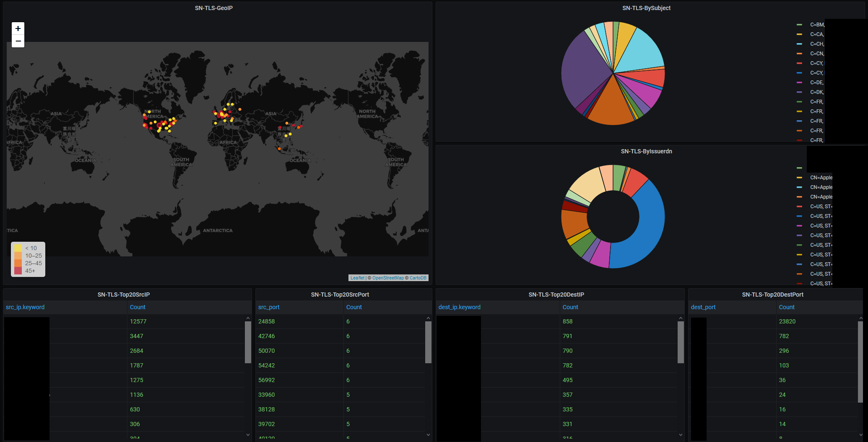Open the SN-TLS-GeoIP panel title menu
This screenshot has height=442, width=868.
click(214, 8)
